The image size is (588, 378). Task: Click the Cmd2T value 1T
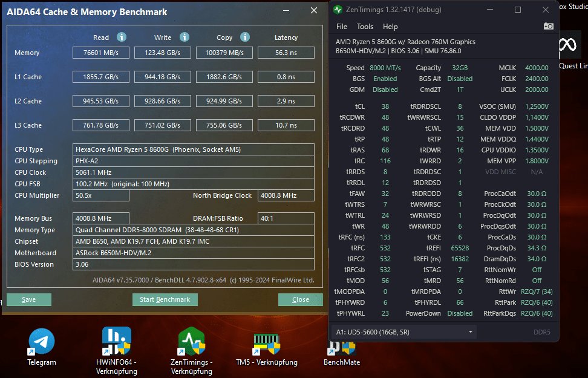tap(460, 90)
